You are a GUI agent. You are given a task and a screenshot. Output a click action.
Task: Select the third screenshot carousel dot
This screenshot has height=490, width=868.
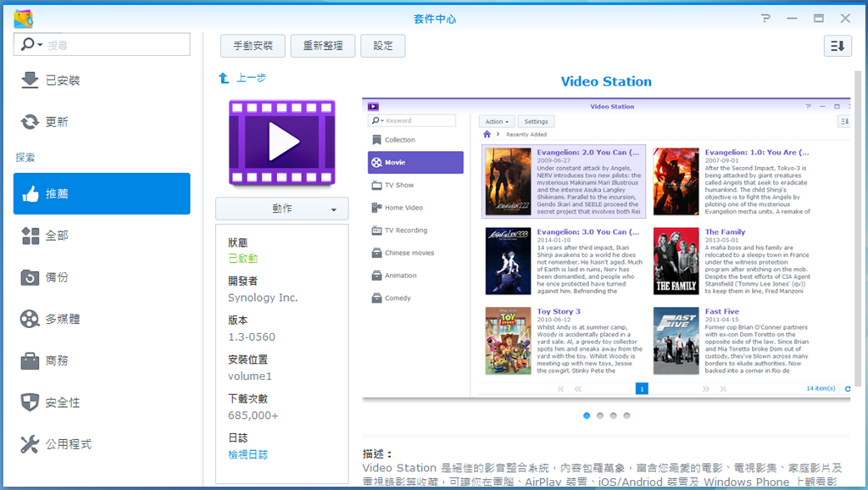pos(614,415)
